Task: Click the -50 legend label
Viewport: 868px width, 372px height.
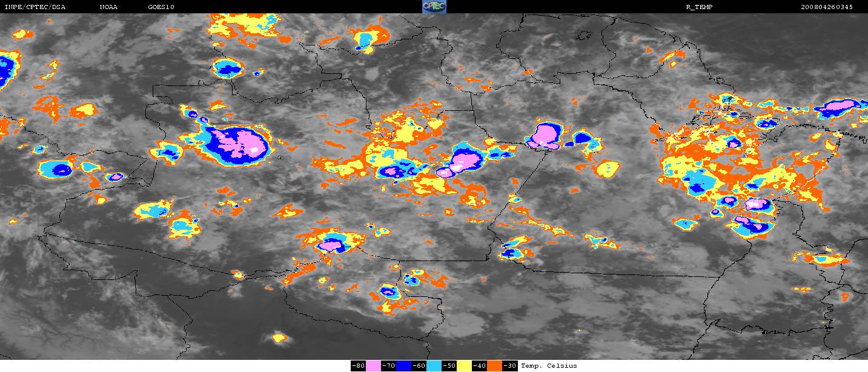Action: point(449,366)
